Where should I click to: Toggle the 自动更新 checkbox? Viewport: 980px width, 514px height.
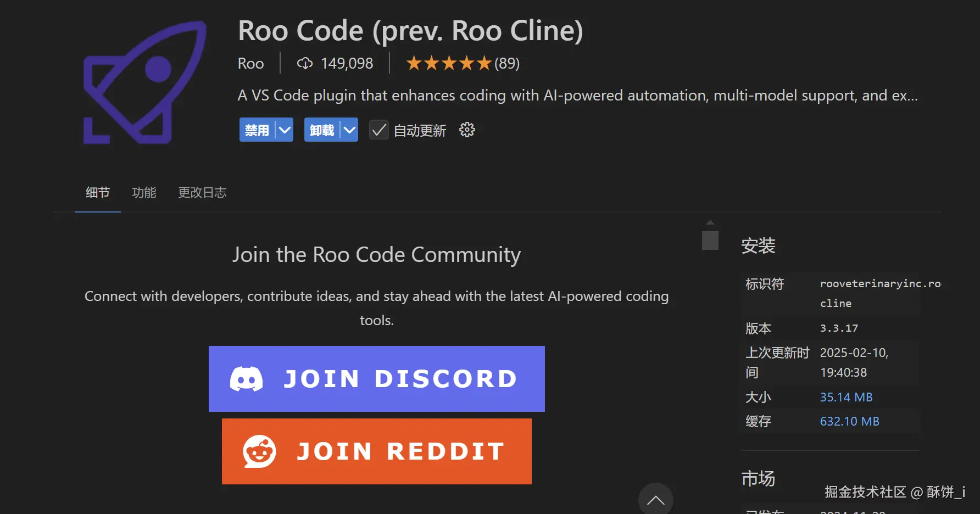(x=379, y=130)
